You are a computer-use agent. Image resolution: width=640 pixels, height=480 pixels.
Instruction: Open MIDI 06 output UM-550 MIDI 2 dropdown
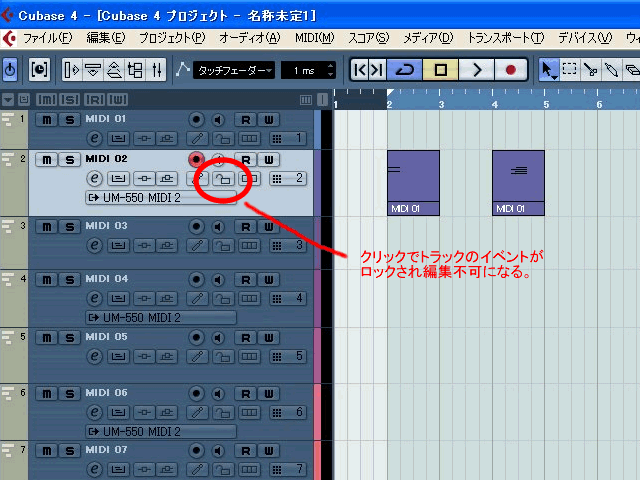pos(161,431)
